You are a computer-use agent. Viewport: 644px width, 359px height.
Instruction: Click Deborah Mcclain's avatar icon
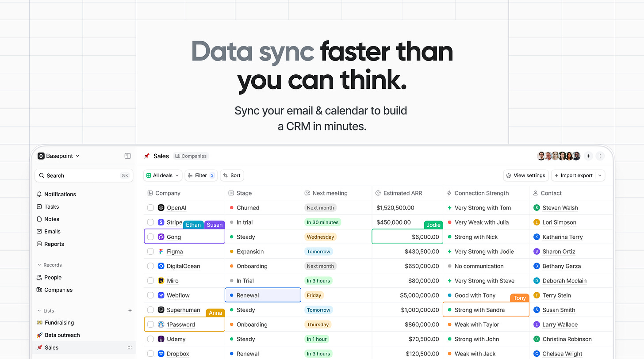537,281
